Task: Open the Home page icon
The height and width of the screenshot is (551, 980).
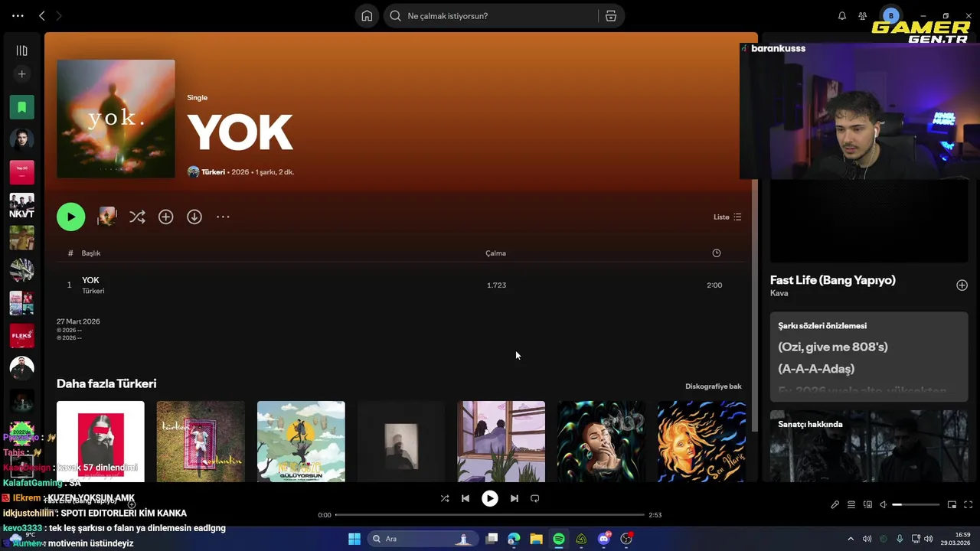Action: click(367, 16)
